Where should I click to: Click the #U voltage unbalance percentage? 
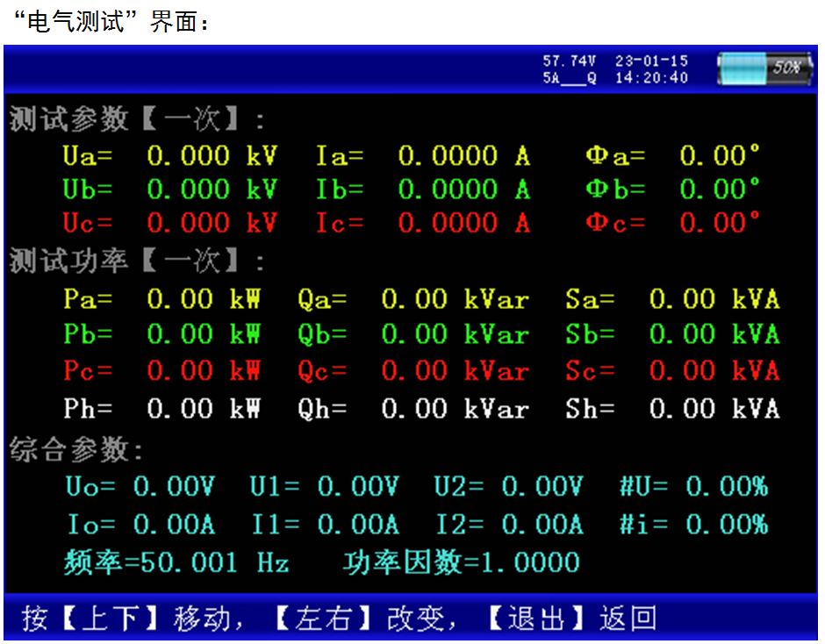[x=727, y=486]
